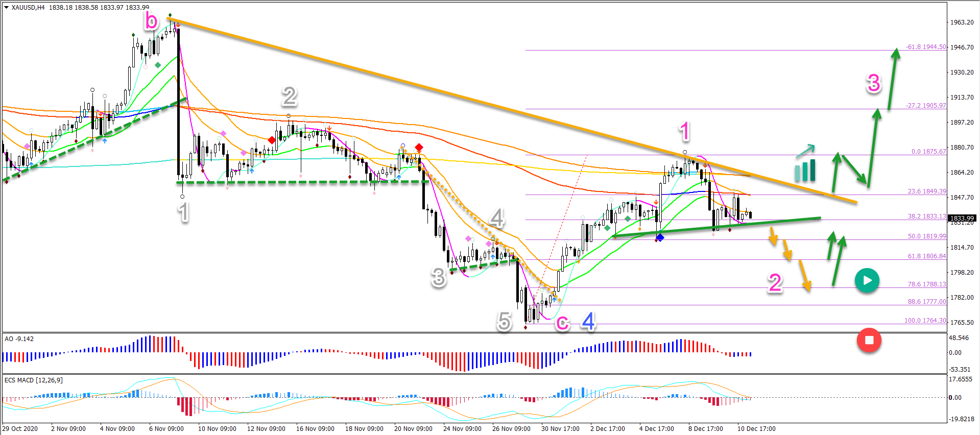Click the 29 Oct 2020 date label

point(20,429)
